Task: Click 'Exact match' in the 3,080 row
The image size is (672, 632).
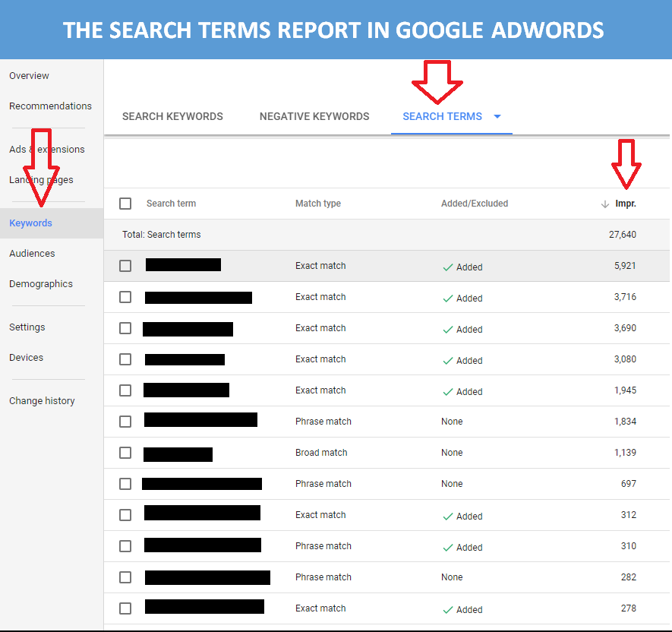Action: coord(320,359)
